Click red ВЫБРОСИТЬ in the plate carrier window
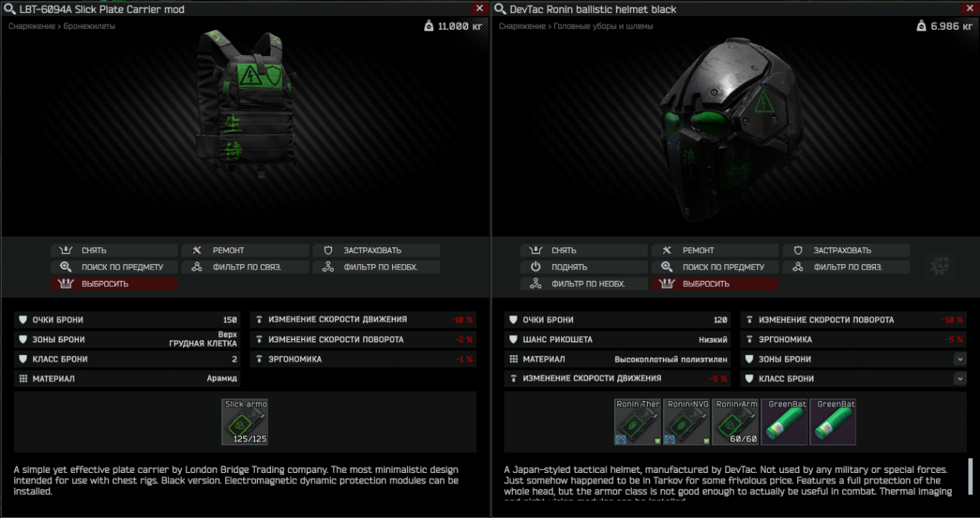The width and height of the screenshot is (980, 518). coord(113,284)
